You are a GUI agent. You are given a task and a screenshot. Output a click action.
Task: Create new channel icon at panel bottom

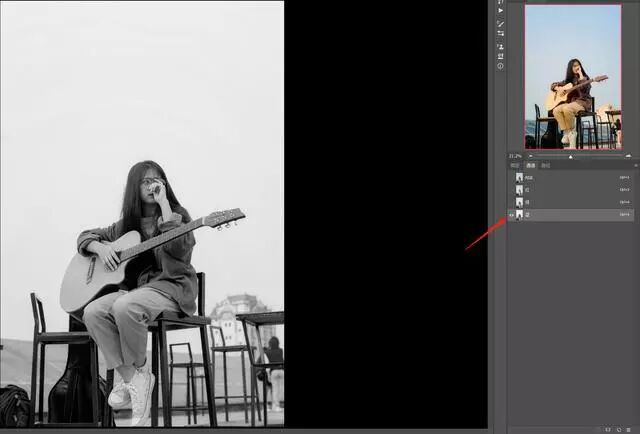pyautogui.click(x=619, y=430)
